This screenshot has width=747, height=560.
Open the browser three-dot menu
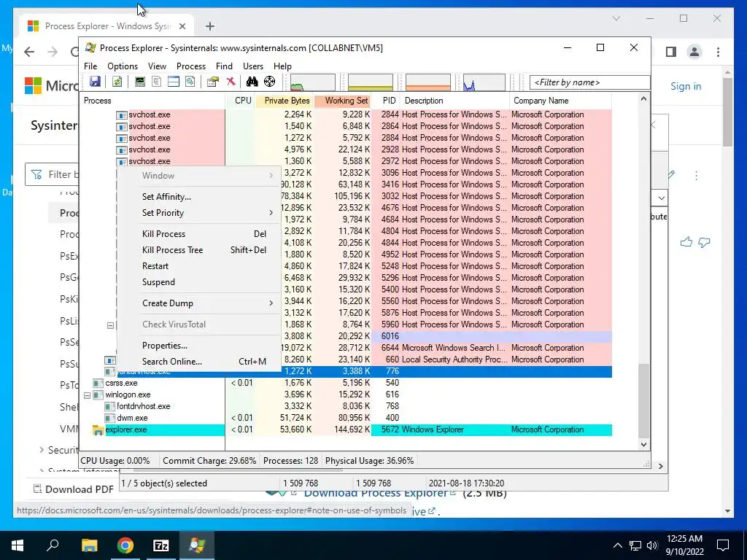pyautogui.click(x=718, y=52)
